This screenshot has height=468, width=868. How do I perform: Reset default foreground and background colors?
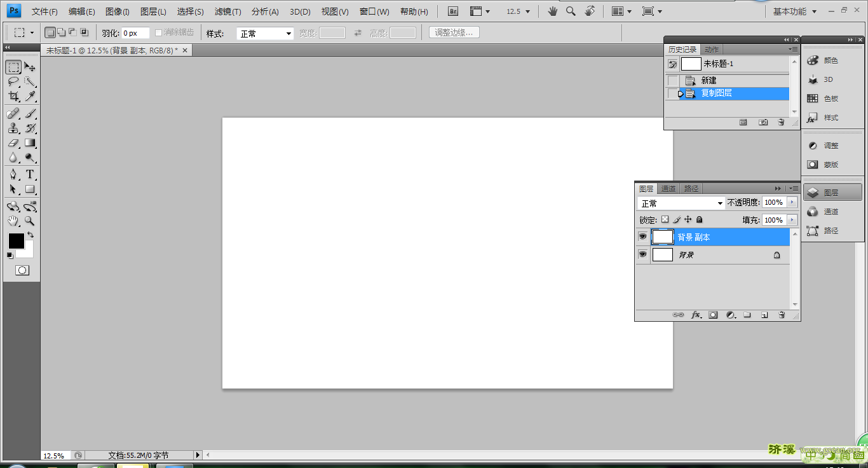[x=10, y=256]
